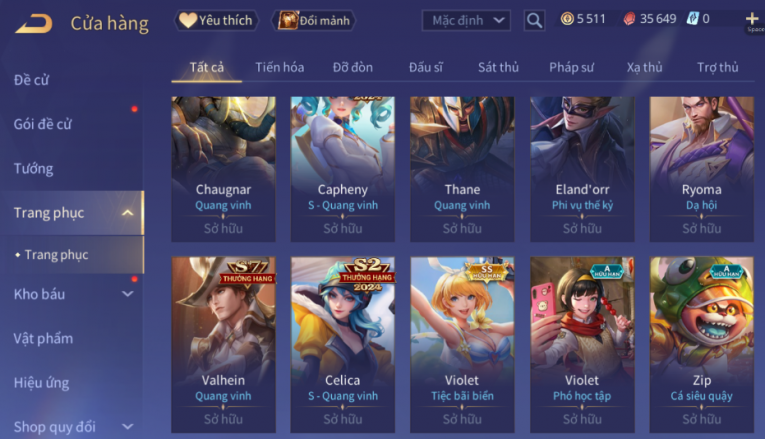
Task: Select the Sát thủ filter tab
Action: (x=498, y=67)
